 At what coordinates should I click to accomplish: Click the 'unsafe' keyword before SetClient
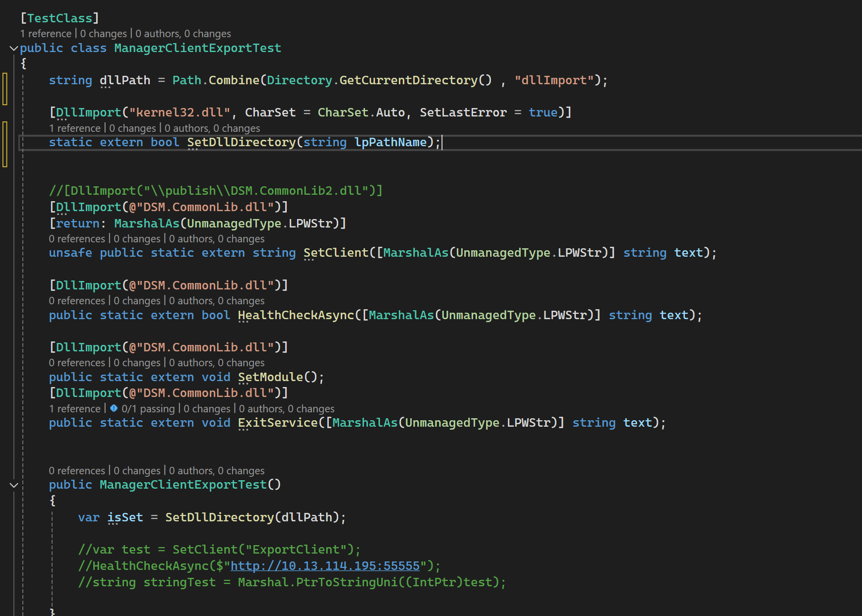pos(70,253)
